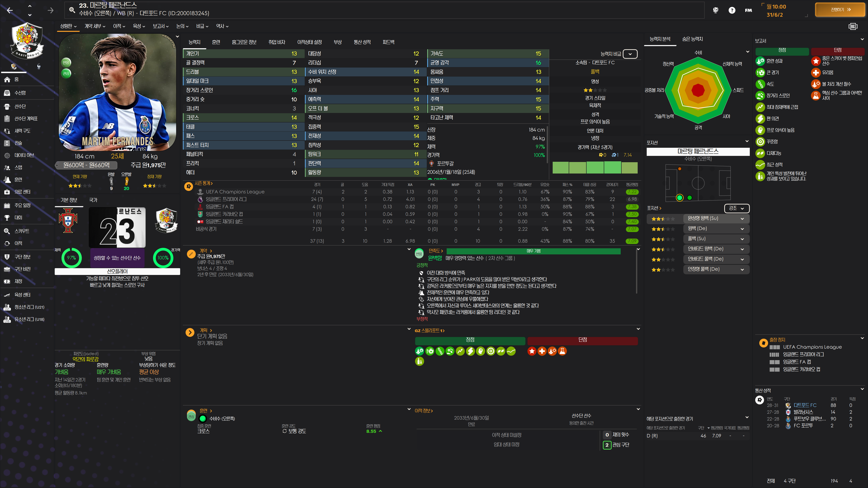Click the 97% 체력 circular gauge
Image resolution: width=868 pixels, height=488 pixels.
pos(71,258)
